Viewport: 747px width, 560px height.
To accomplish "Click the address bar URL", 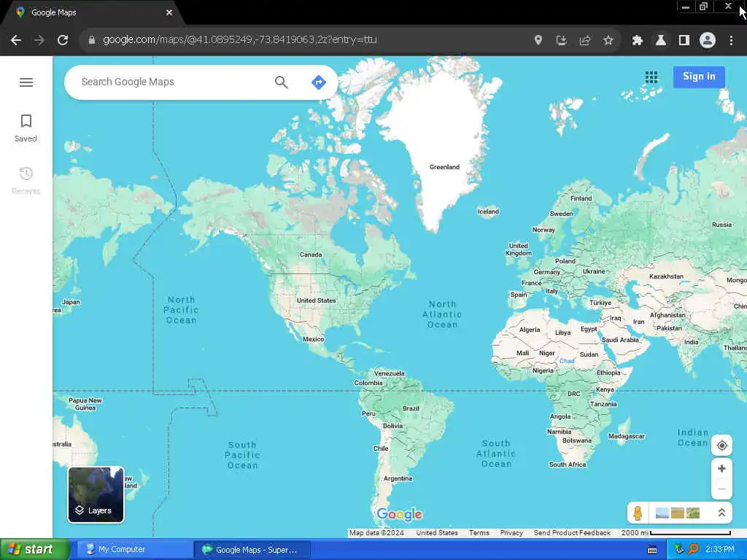I will [239, 40].
